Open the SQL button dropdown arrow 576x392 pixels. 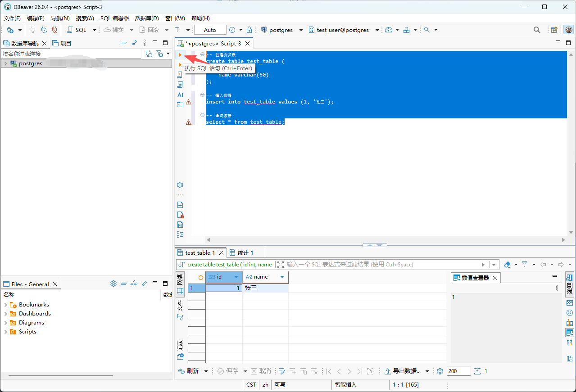[94, 30]
